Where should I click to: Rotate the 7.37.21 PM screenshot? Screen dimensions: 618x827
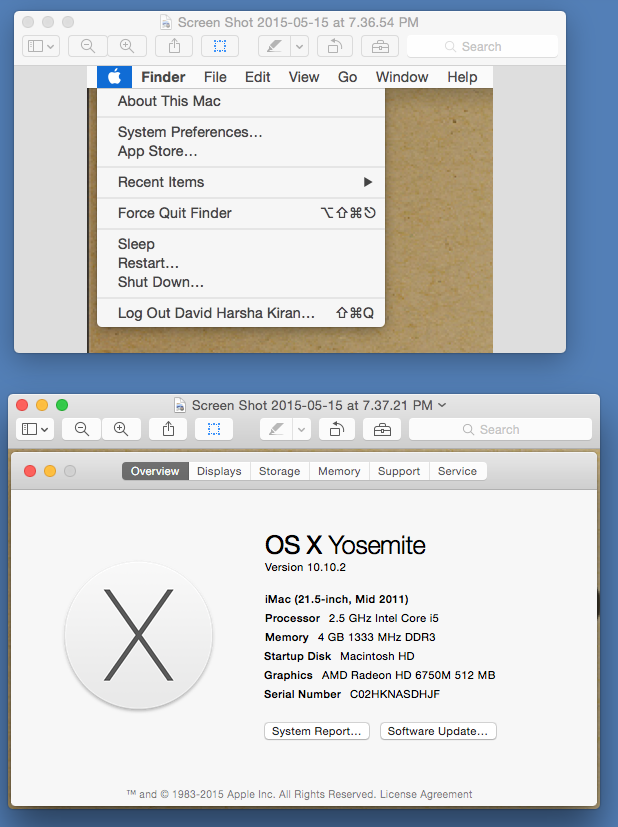click(x=336, y=429)
